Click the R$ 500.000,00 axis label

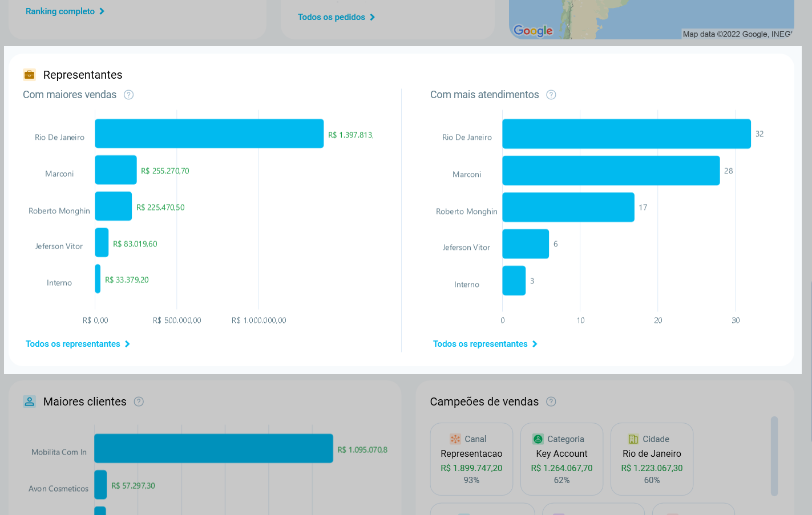177,321
